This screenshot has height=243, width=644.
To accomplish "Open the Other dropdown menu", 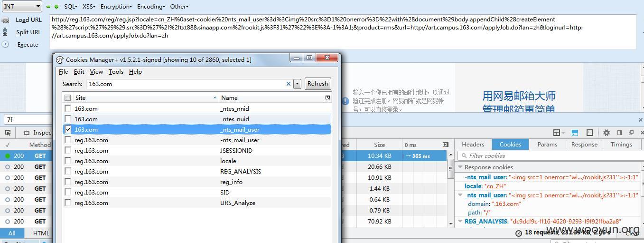I will (179, 7).
